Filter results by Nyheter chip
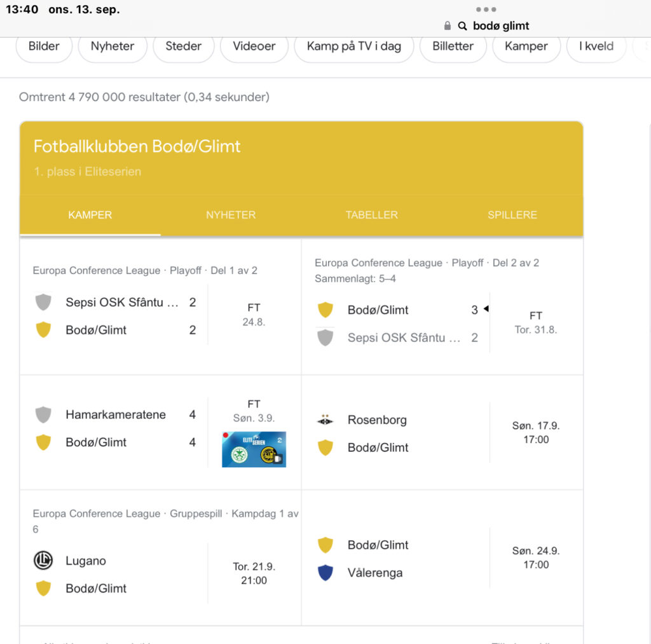This screenshot has width=651, height=644. [113, 46]
